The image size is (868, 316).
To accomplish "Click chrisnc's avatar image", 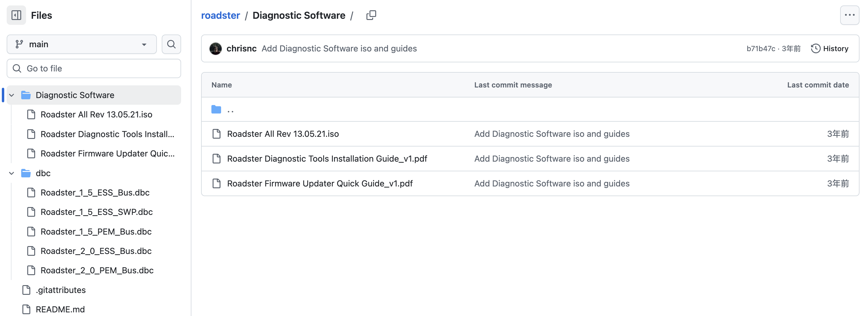I will 216,48.
